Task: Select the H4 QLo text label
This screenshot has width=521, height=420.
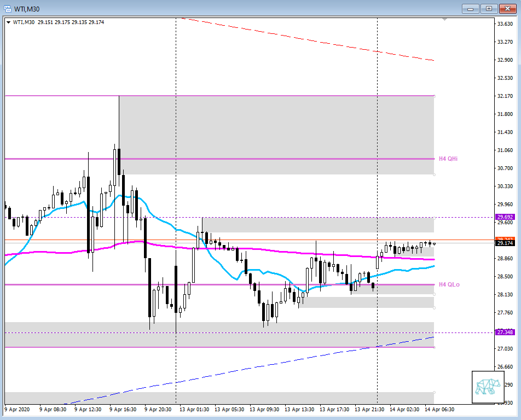Action: pos(449,284)
